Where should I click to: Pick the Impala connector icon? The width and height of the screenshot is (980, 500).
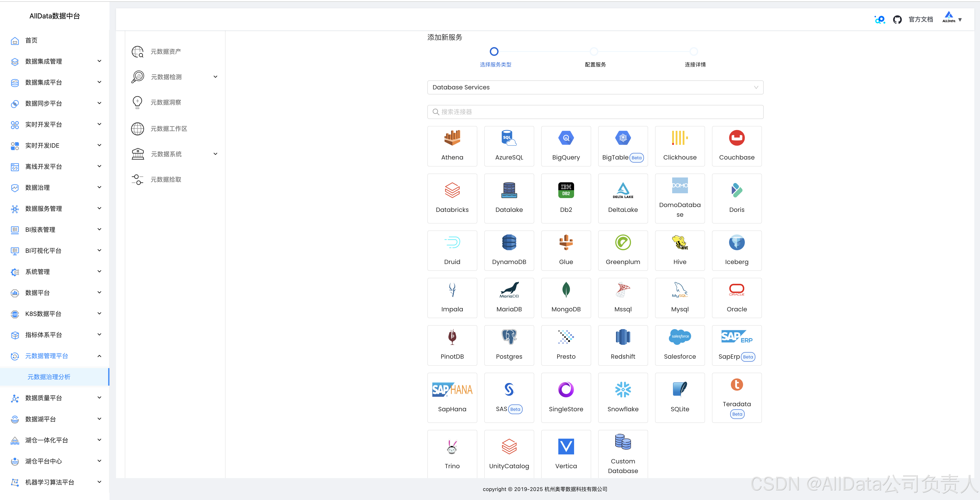point(452,290)
